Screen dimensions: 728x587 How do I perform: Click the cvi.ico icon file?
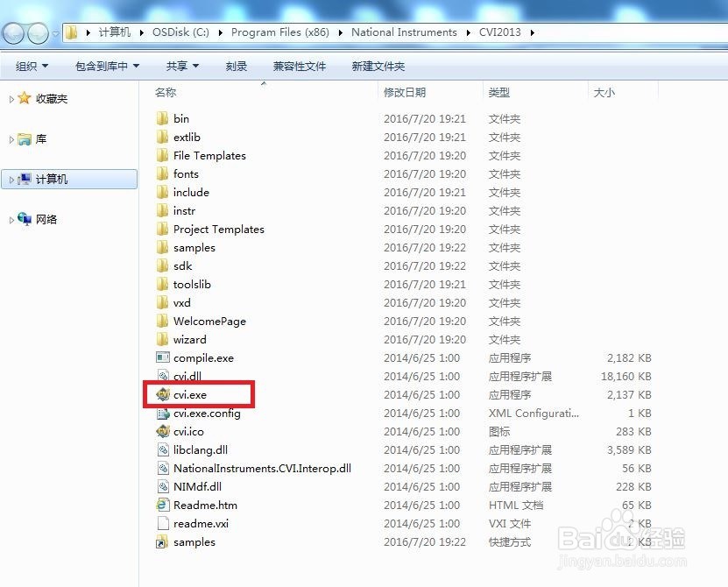[163, 431]
